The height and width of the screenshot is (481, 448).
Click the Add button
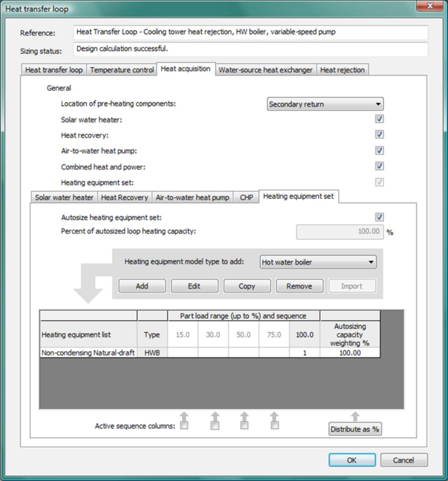click(142, 286)
